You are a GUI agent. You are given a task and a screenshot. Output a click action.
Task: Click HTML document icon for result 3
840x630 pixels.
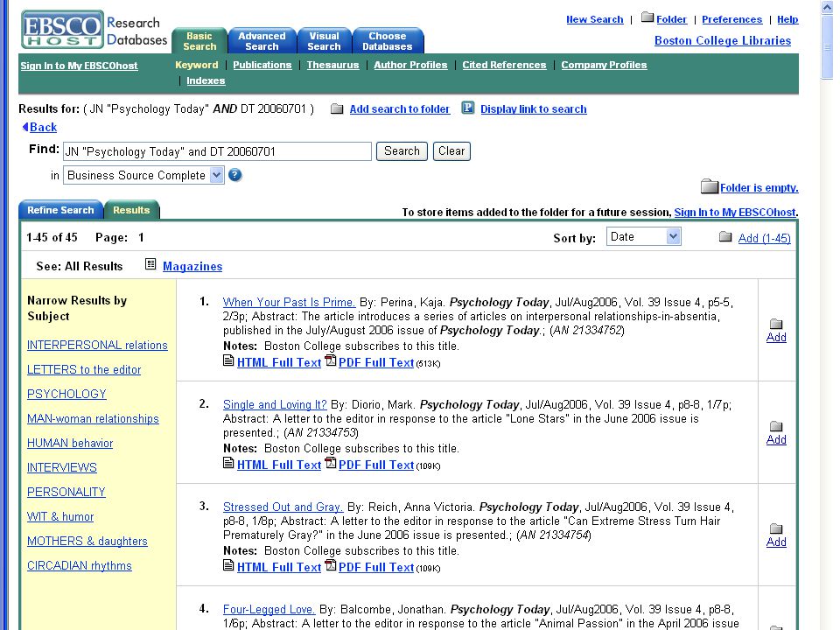click(x=228, y=565)
